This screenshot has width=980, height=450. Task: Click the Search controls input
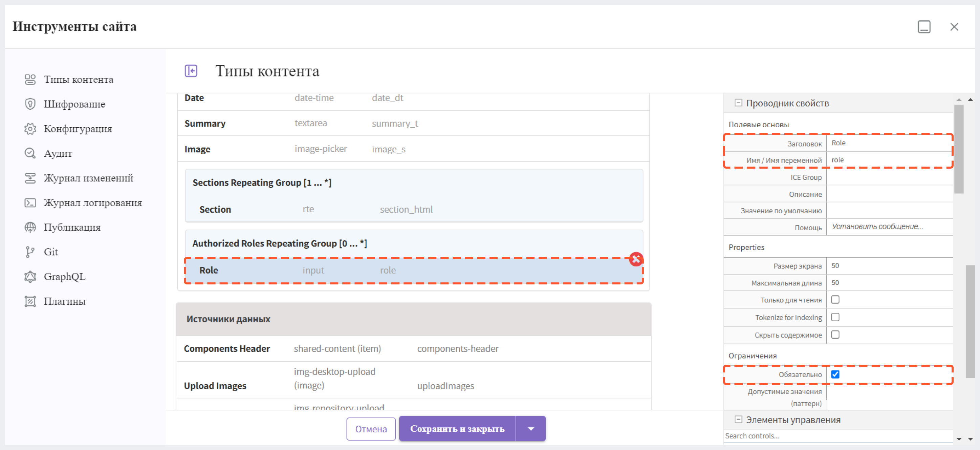pos(838,436)
